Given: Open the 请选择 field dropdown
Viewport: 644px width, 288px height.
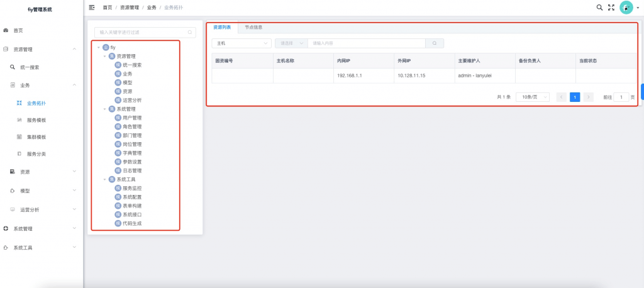Looking at the screenshot, I should click(x=291, y=43).
